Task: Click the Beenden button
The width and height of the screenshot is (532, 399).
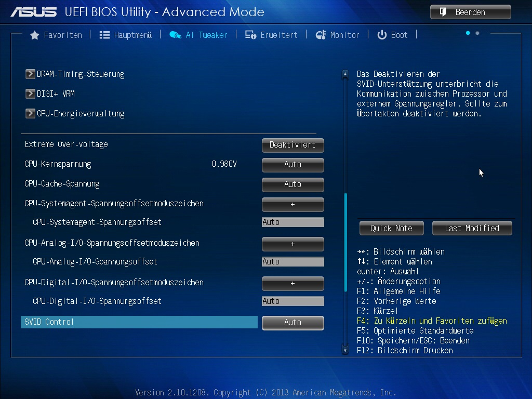Action: point(471,12)
